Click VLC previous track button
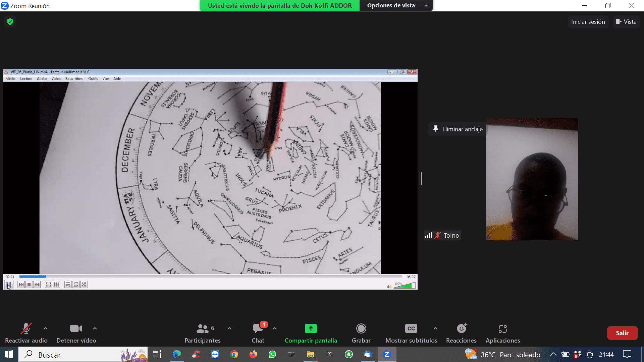The width and height of the screenshot is (644, 362). (x=21, y=285)
